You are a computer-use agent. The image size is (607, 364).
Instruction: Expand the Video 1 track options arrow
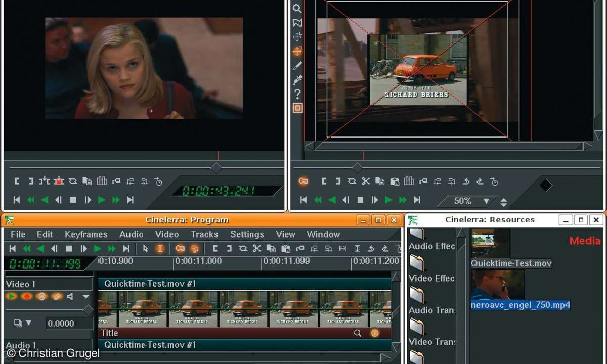tap(86, 297)
